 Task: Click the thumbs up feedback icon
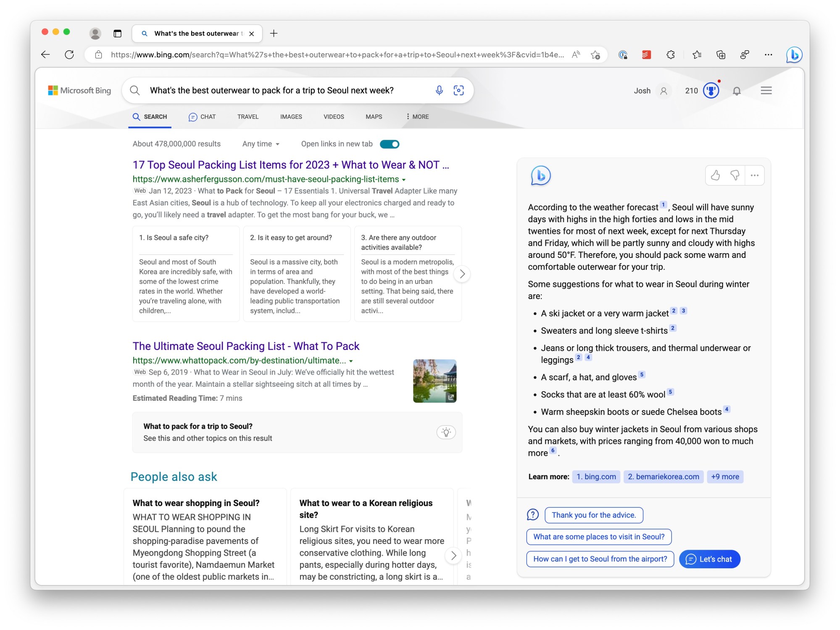click(x=715, y=175)
